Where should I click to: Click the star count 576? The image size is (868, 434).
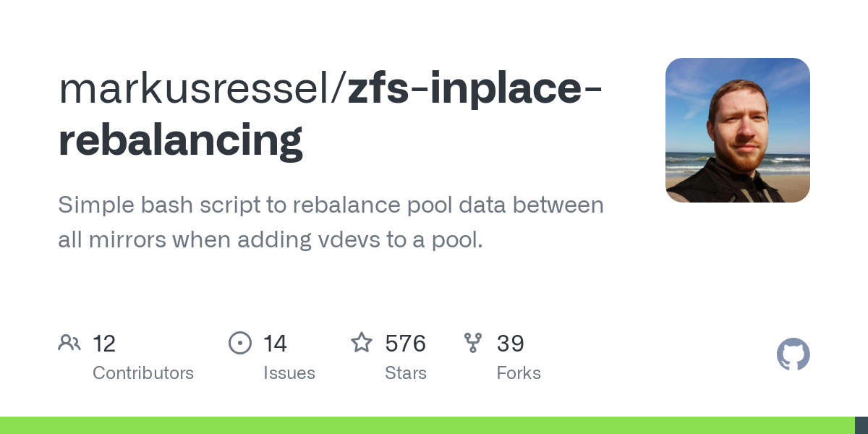(x=406, y=344)
